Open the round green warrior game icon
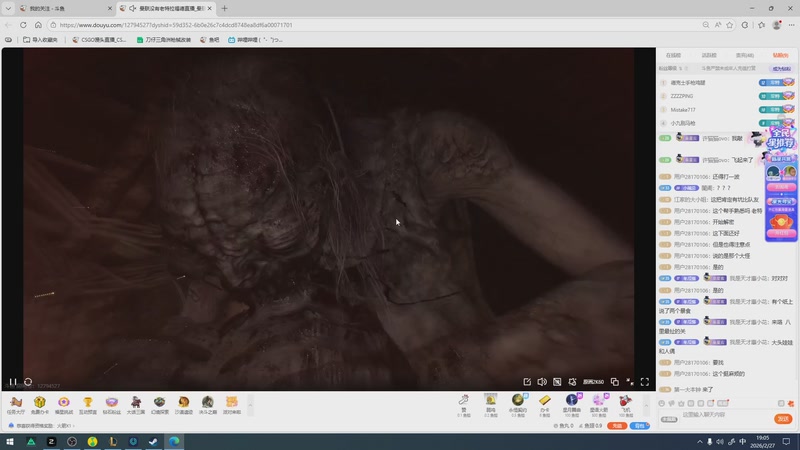 click(x=208, y=405)
